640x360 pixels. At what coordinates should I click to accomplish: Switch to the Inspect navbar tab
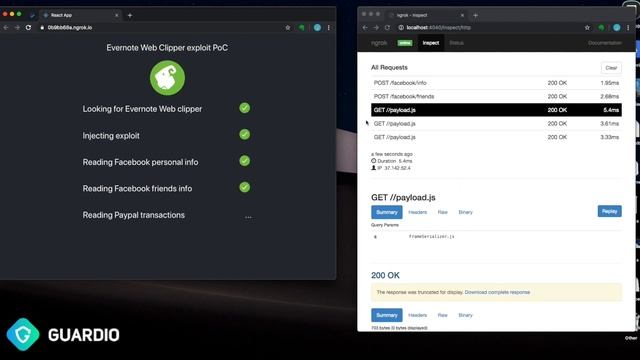point(431,43)
